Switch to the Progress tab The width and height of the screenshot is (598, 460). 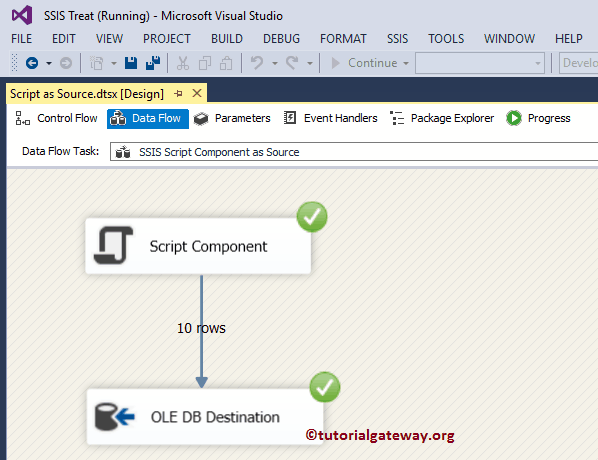(538, 118)
